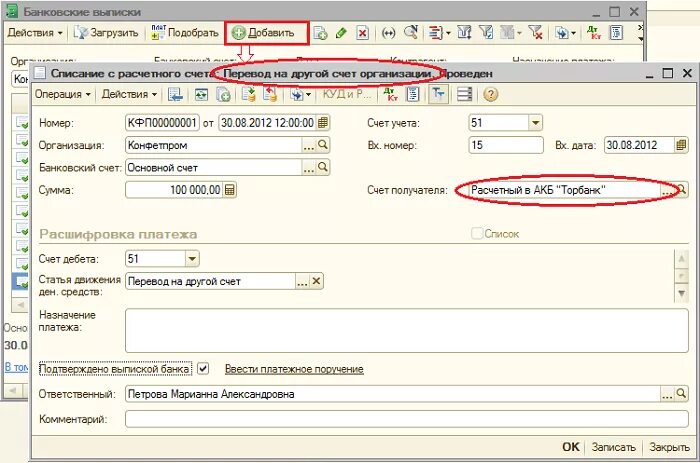Click the report icon at right of Банковские выписки toolbar
This screenshot has width=700, height=463.
coord(617,33)
